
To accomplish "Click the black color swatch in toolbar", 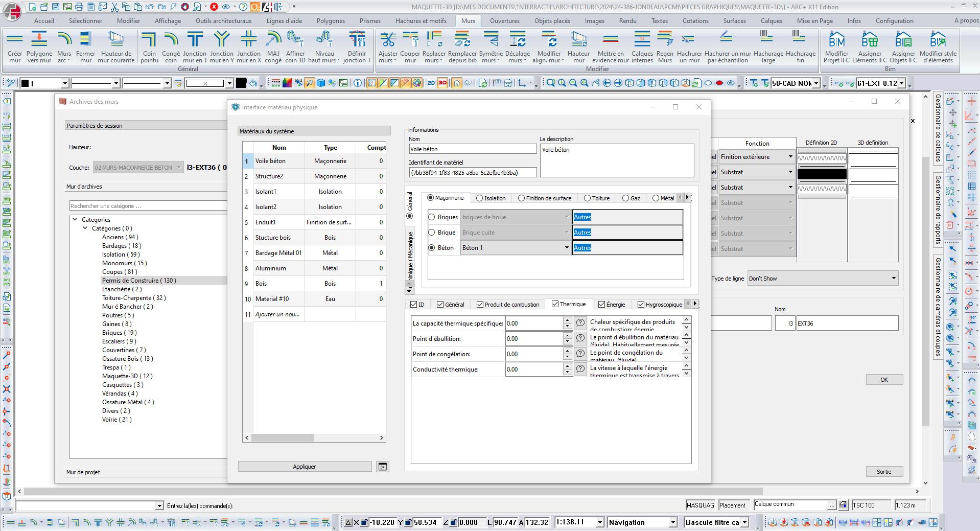I will point(241,83).
